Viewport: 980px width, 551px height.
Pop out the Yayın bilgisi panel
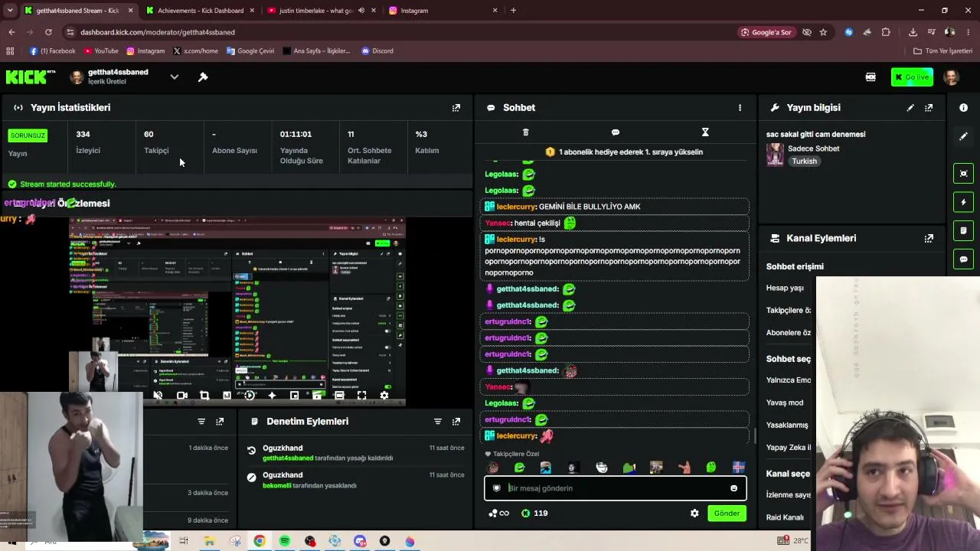pos(929,108)
